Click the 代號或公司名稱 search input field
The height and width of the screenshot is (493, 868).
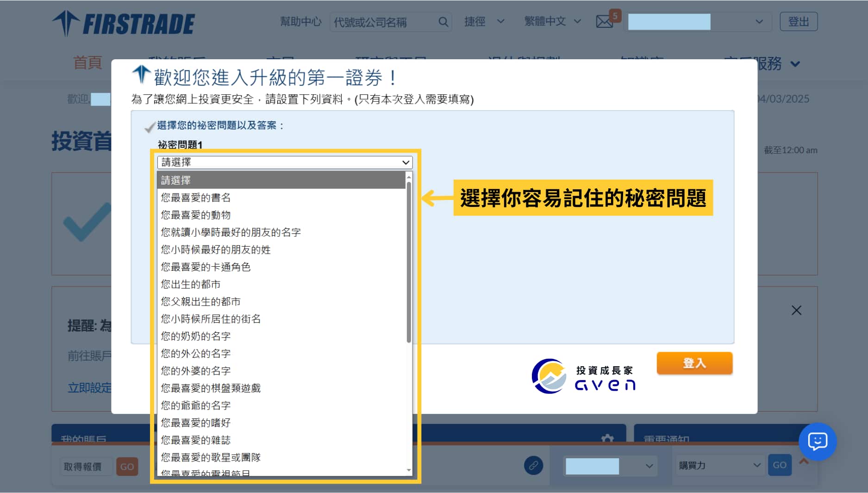384,21
